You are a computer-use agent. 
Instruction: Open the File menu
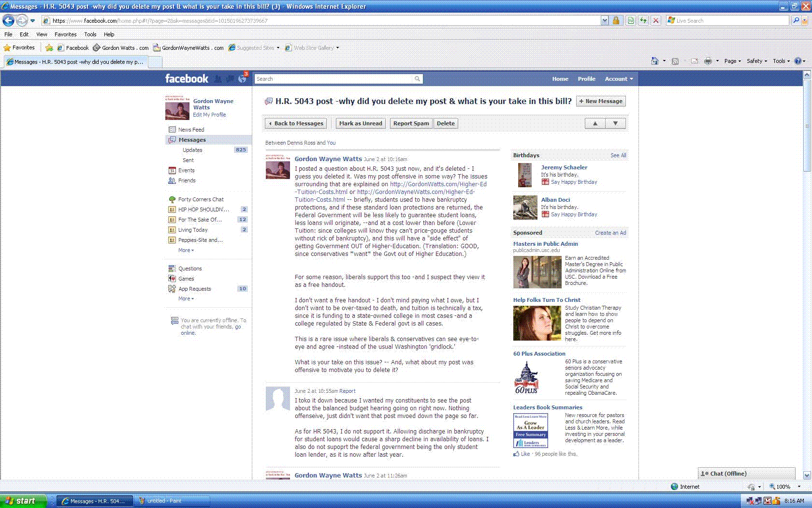8,34
